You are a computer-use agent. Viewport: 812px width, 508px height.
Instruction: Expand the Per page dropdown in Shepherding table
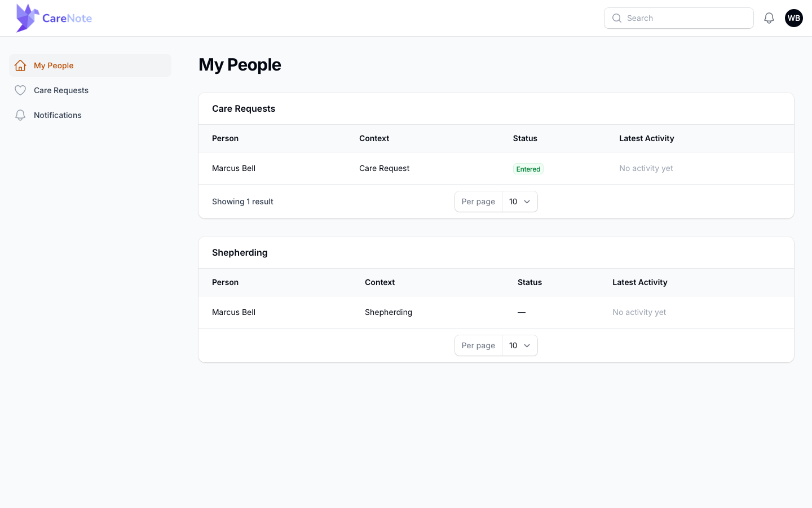(520, 345)
